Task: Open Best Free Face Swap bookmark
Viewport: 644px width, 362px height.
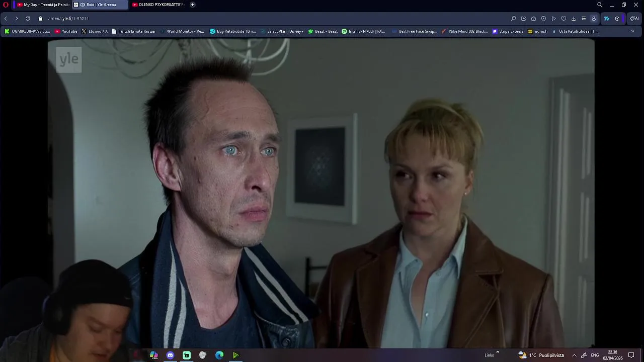Action: click(x=414, y=31)
